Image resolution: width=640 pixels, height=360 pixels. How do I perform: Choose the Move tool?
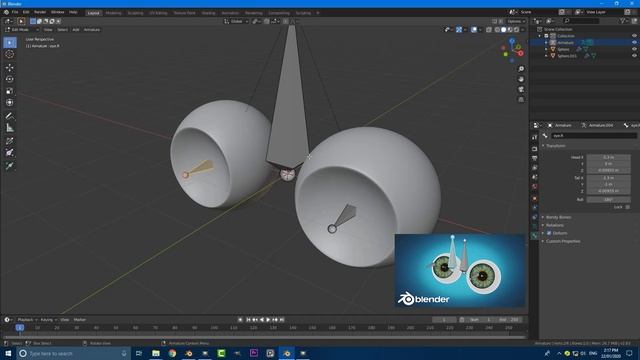(x=10, y=67)
